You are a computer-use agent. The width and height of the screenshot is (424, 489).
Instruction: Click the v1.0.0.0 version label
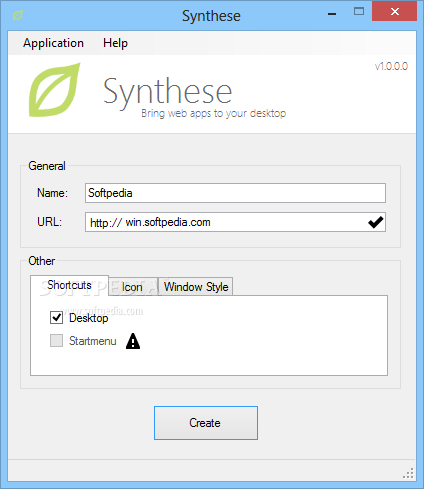[391, 66]
